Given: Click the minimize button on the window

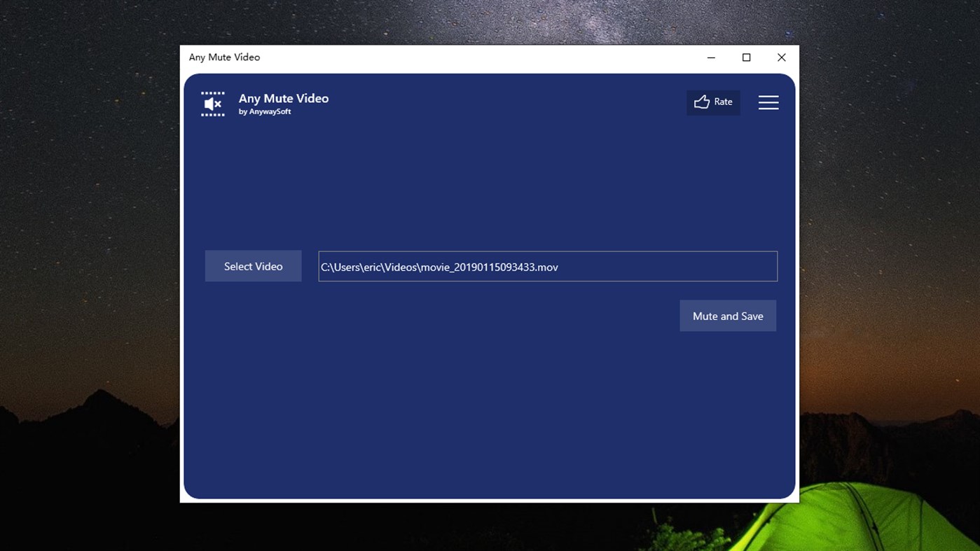Looking at the screenshot, I should (711, 57).
